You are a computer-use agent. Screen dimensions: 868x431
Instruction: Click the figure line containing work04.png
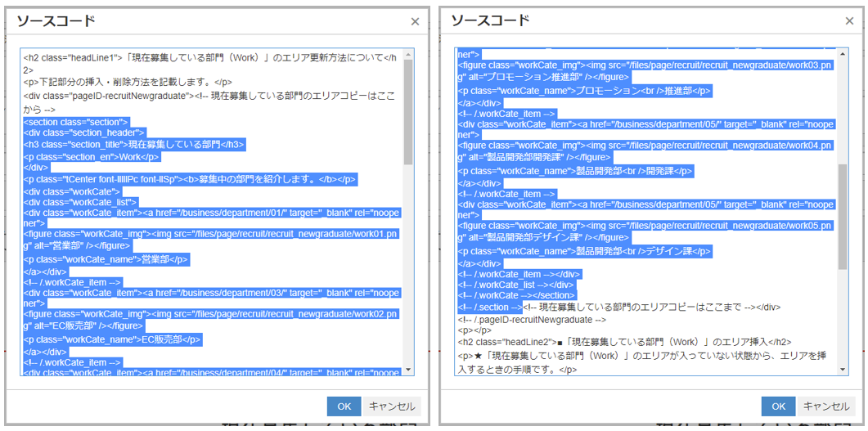point(645,151)
